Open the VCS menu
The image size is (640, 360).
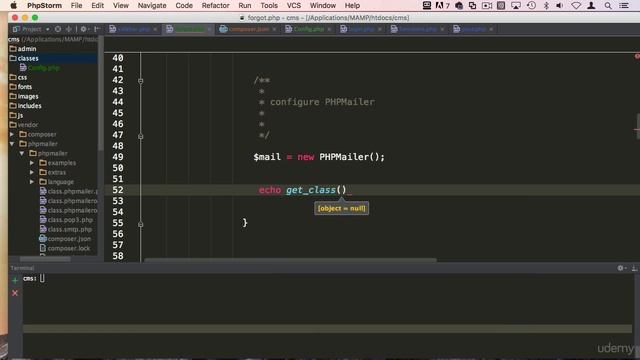coord(293,6)
